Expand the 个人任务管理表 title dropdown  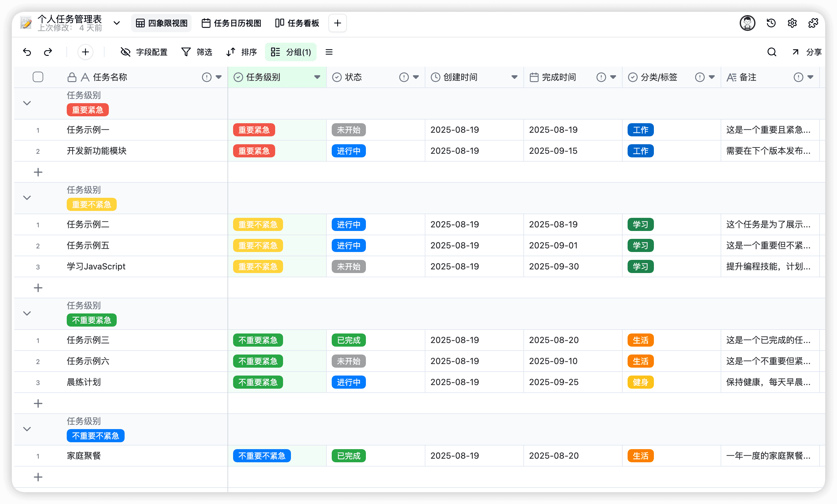pyautogui.click(x=116, y=23)
